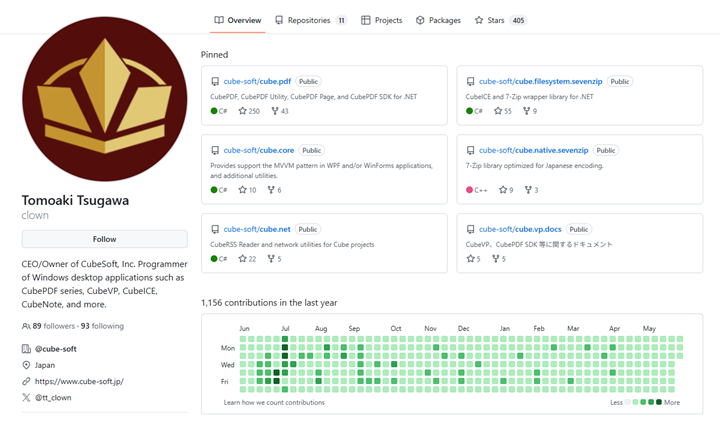This screenshot has height=421, width=720.
Task: Click the X logo icon beside @tt_clown
Action: [26, 398]
